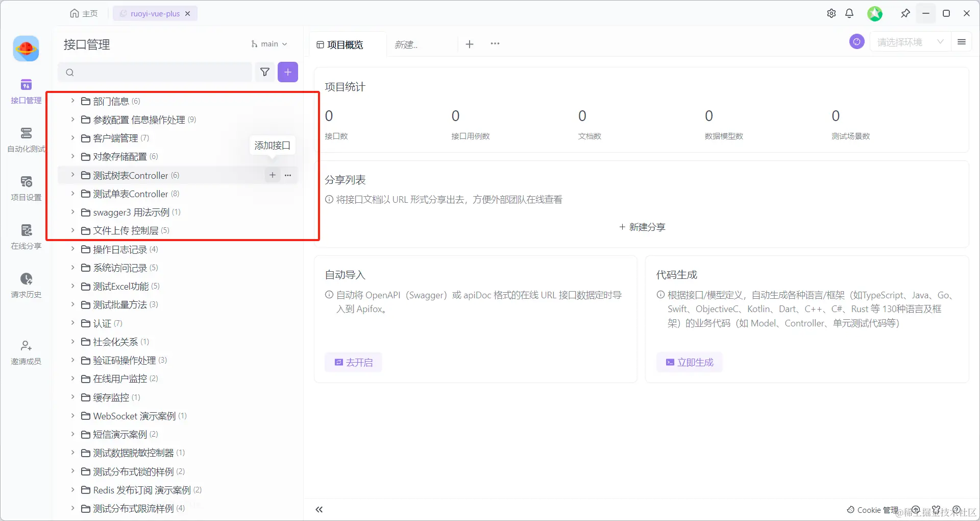Add an interface to 测试树表Controller folder
This screenshot has height=521, width=980.
tap(273, 175)
